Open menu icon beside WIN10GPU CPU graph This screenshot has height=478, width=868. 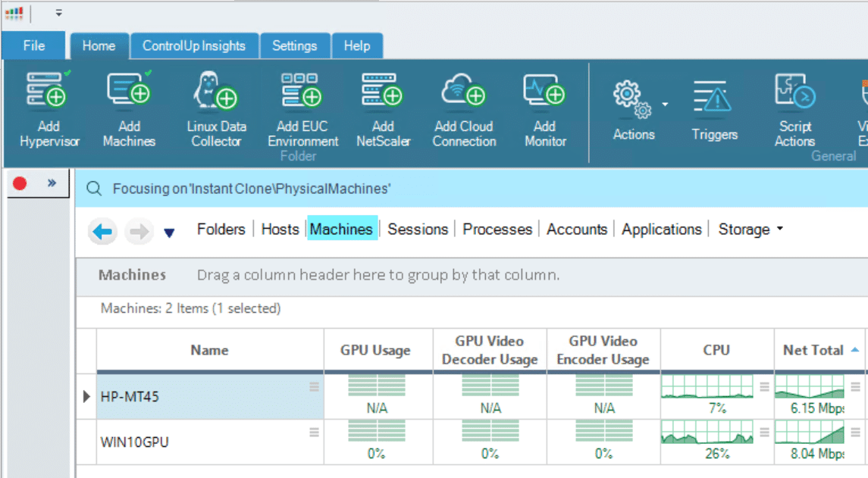[x=764, y=432]
